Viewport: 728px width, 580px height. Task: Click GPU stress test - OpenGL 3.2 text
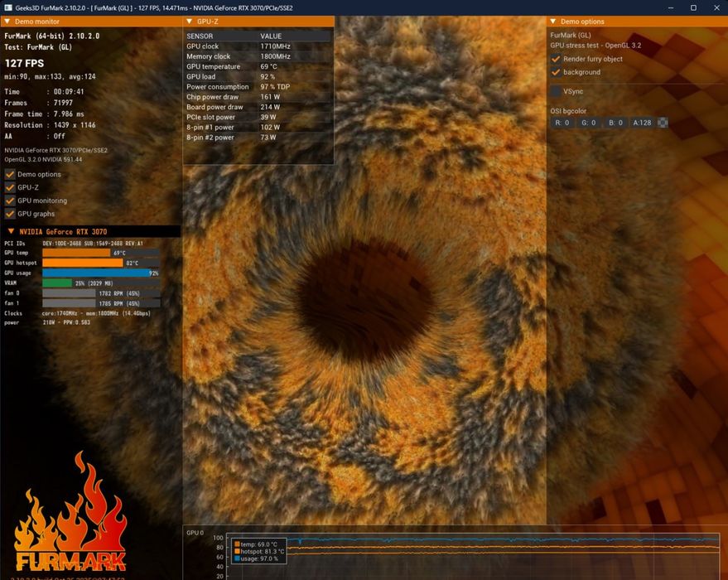(595, 46)
